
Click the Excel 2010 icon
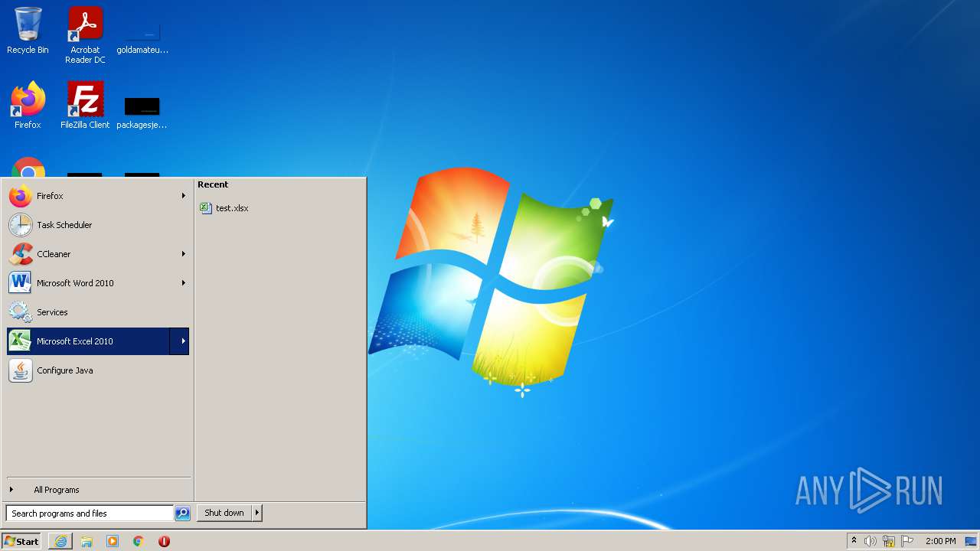point(21,341)
